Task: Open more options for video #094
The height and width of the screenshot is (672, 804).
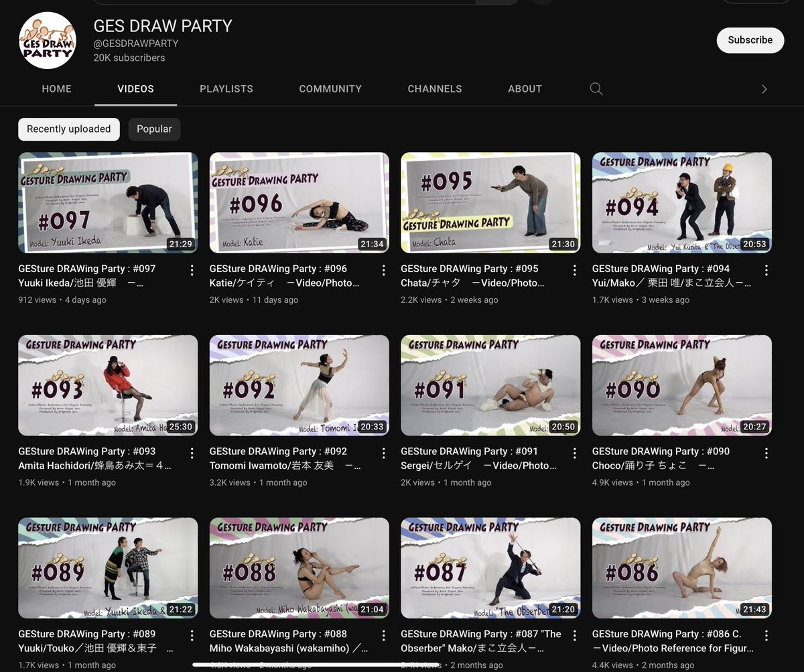Action: 766,270
